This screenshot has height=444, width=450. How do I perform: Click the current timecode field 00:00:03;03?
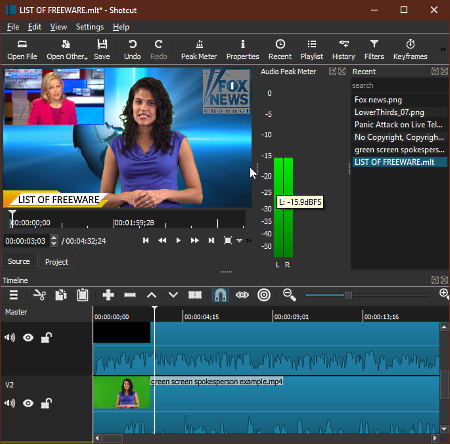[26, 241]
